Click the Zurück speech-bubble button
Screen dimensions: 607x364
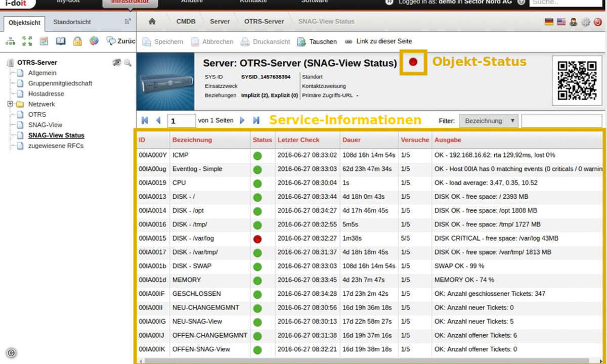coord(120,41)
